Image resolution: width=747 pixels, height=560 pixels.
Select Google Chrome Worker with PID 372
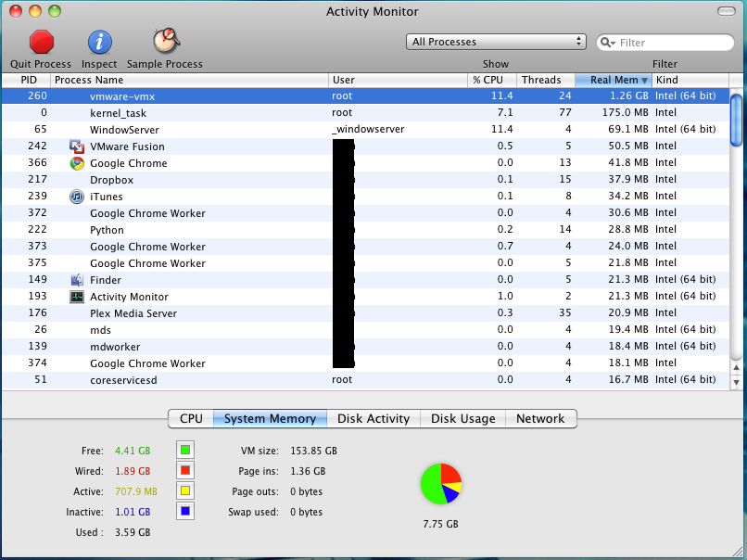[x=365, y=212]
